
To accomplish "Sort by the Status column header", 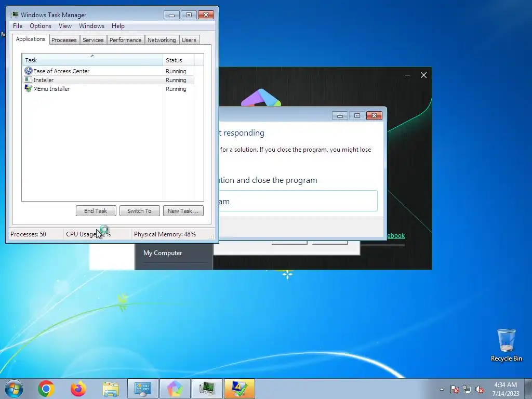I will click(179, 60).
